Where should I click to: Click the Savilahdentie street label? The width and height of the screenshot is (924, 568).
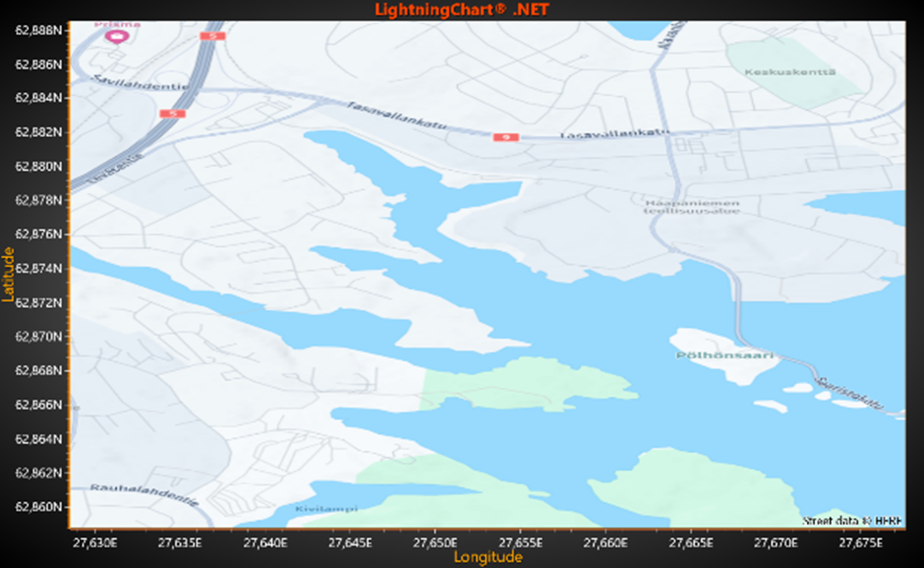140,82
